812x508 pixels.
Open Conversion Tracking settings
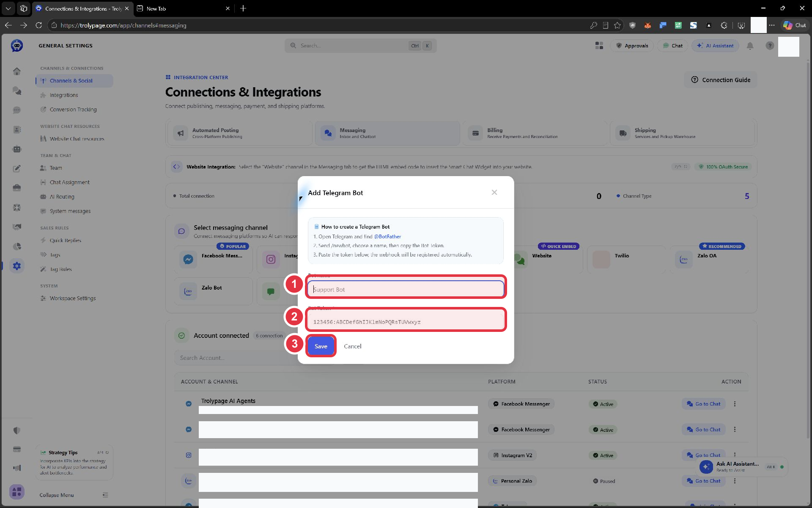(73, 110)
